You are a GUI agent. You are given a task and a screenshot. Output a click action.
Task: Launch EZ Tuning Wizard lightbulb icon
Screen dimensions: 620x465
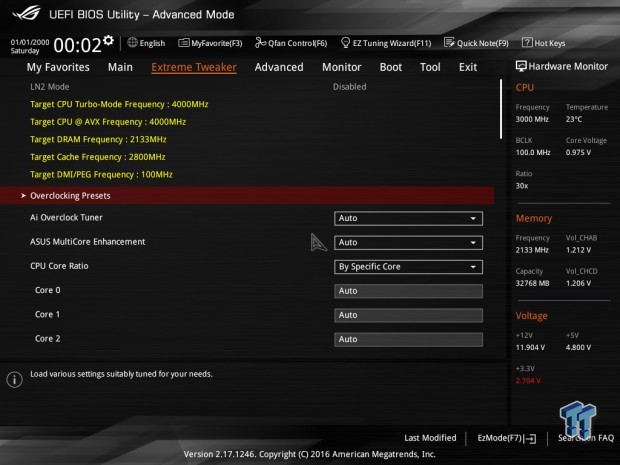tap(345, 42)
